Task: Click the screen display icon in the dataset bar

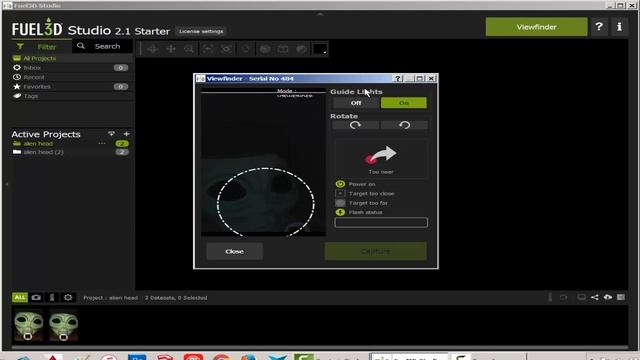Action: 581,297
